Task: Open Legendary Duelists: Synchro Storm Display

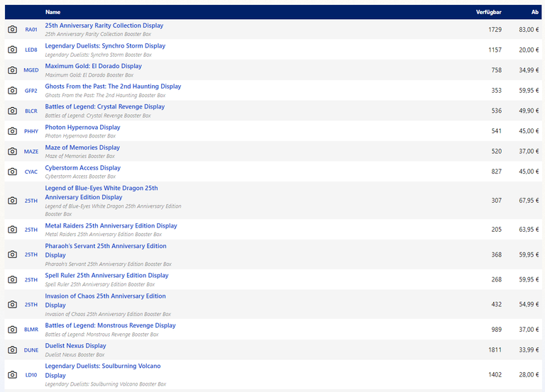Action: point(105,46)
